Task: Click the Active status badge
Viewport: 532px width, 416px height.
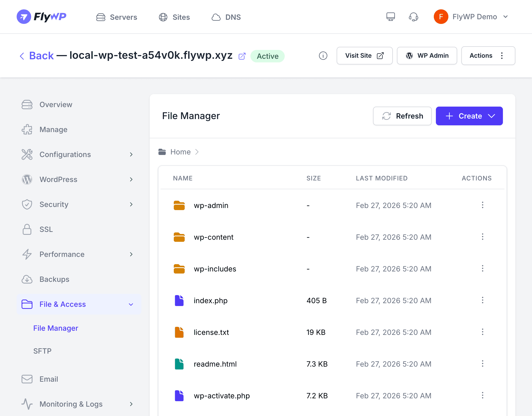Action: click(x=267, y=56)
